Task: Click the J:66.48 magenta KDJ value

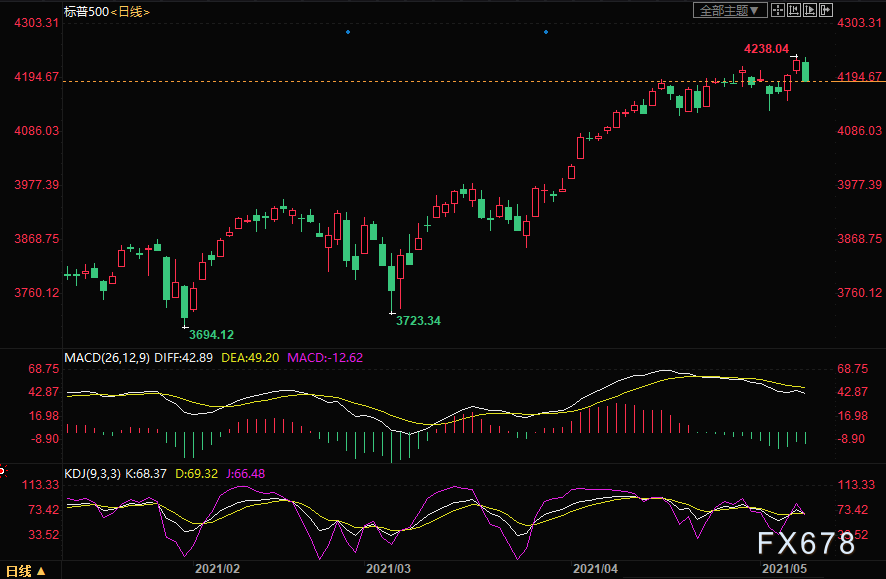Action: (x=246, y=473)
